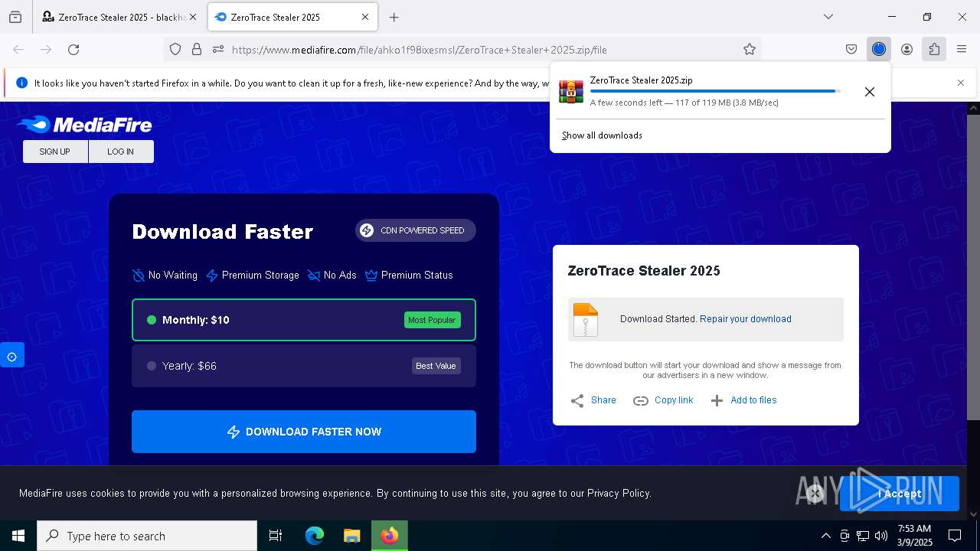Click Firefox taskbar icon

[x=390, y=536]
